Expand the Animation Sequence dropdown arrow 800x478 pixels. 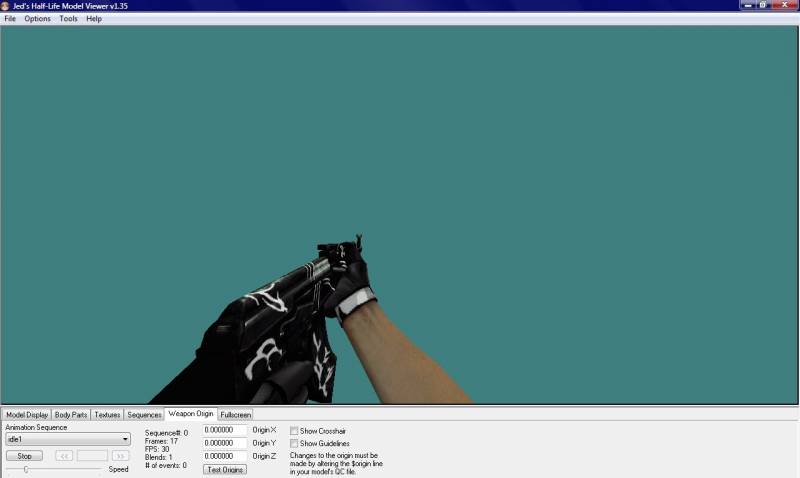pyautogui.click(x=125, y=439)
